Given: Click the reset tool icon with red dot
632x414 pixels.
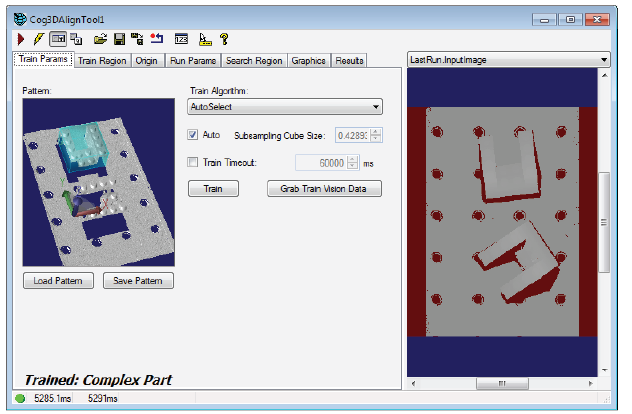Looking at the screenshot, I should pyautogui.click(x=157, y=39).
